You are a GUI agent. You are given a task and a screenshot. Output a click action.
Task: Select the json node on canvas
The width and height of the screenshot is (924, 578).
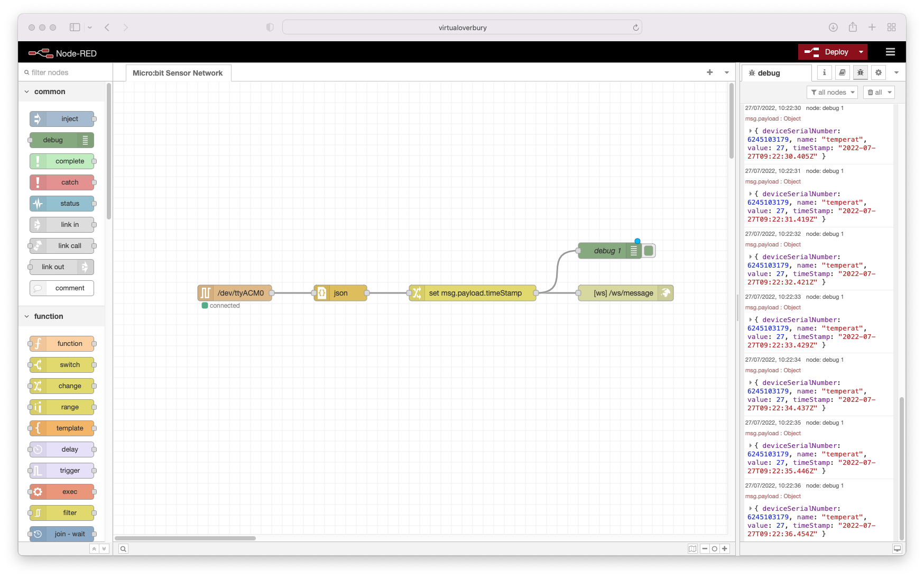pos(340,293)
